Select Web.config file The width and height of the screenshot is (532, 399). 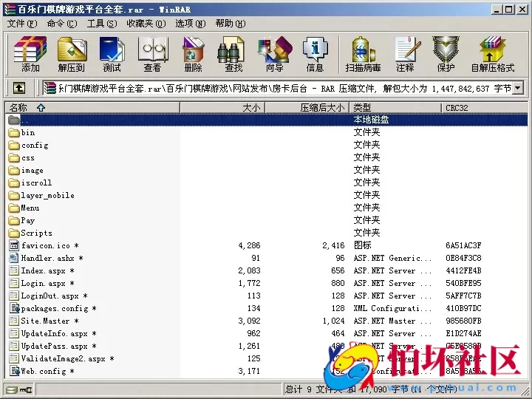pos(41,371)
